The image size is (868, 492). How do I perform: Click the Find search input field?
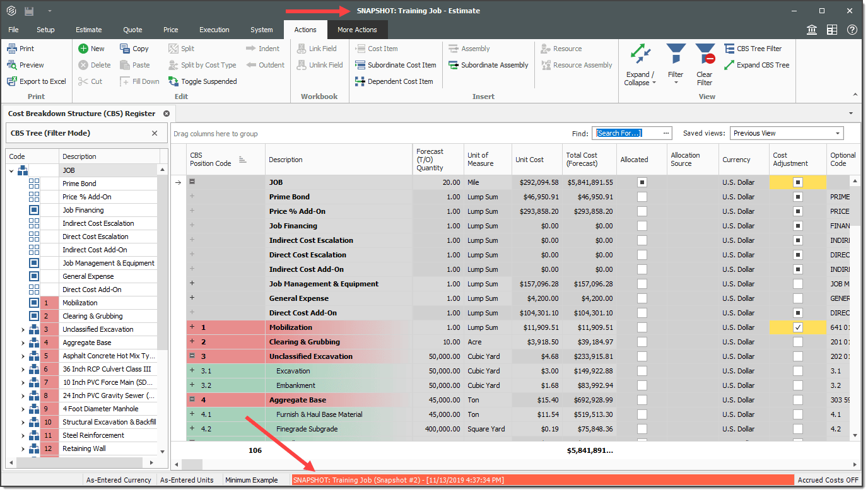pos(627,133)
